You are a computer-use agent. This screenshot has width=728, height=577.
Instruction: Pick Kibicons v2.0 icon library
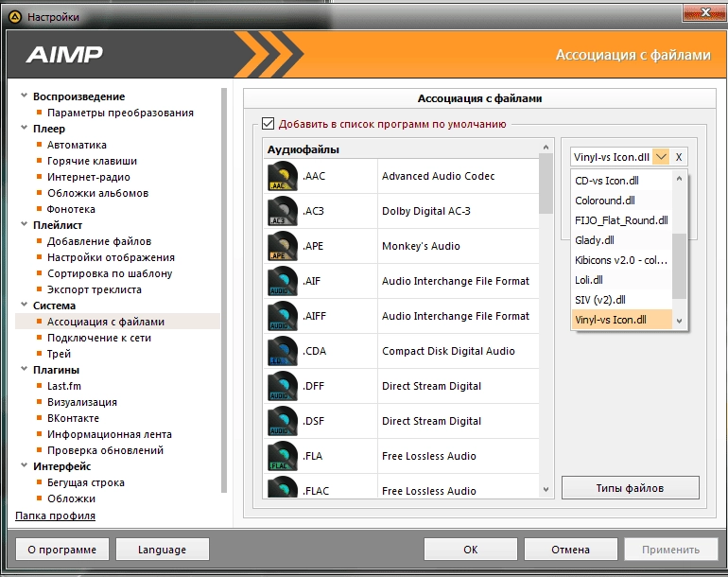(622, 260)
